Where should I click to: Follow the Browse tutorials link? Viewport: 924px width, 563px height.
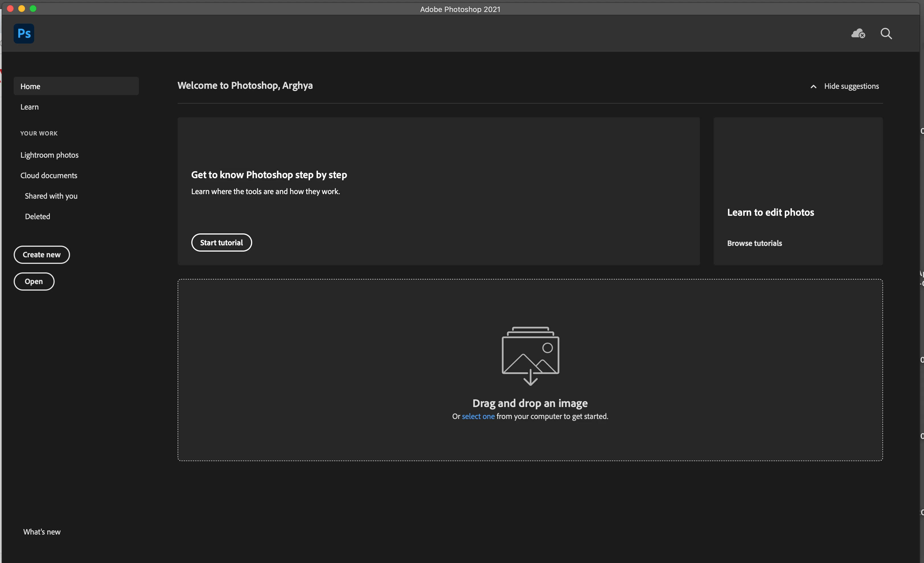click(x=755, y=243)
